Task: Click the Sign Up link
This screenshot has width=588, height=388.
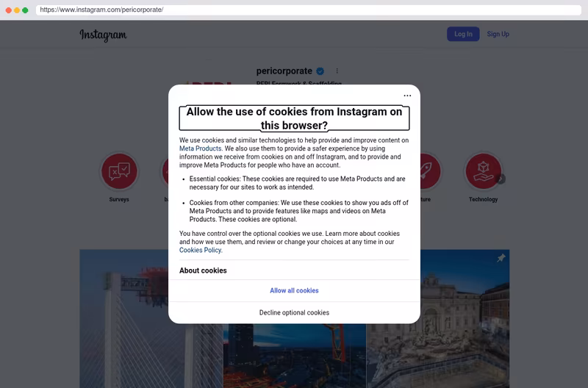Action: [498, 34]
